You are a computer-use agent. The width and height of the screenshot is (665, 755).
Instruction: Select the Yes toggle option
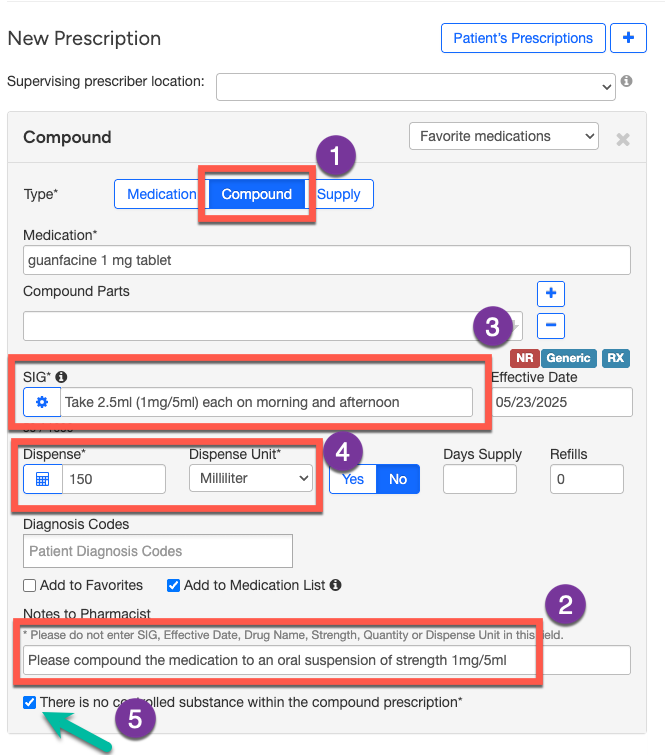353,479
